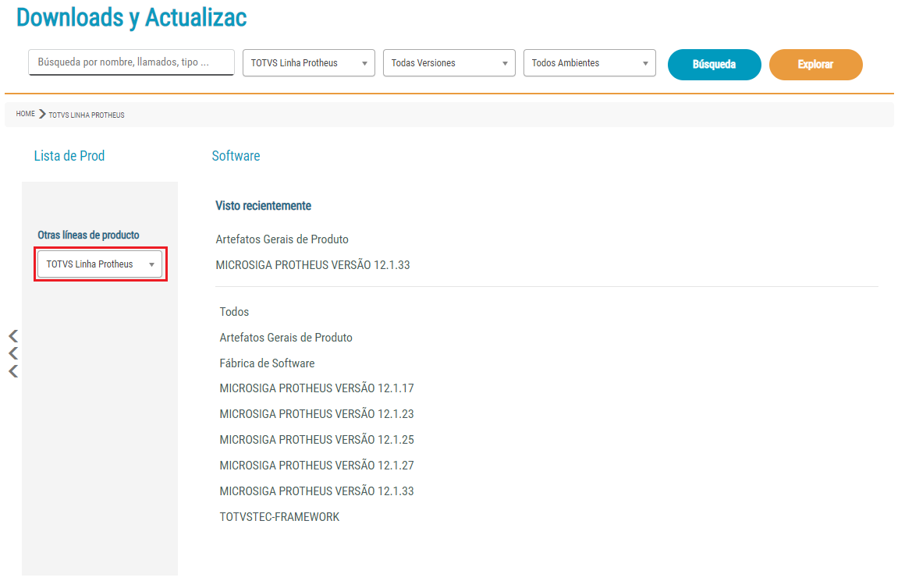Click the Downloads y Actualizac title
Image resolution: width=905 pixels, height=588 pixels.
[132, 17]
